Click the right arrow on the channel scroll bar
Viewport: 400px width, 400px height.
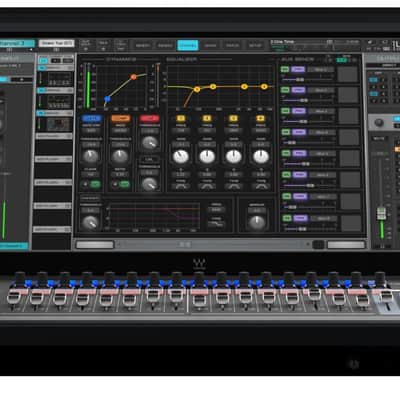point(308,245)
